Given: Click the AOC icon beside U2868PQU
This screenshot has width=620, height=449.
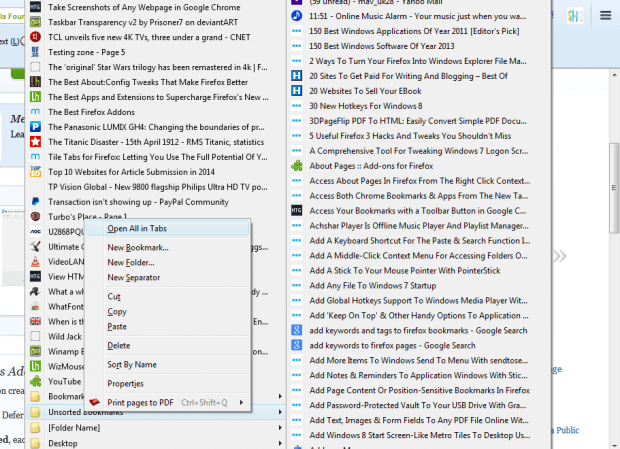Looking at the screenshot, I should point(35,232).
